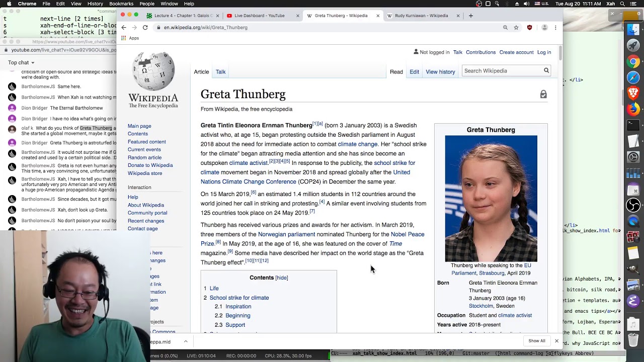Open the Edit tab of the article
This screenshot has height=362, width=644.
click(x=414, y=72)
